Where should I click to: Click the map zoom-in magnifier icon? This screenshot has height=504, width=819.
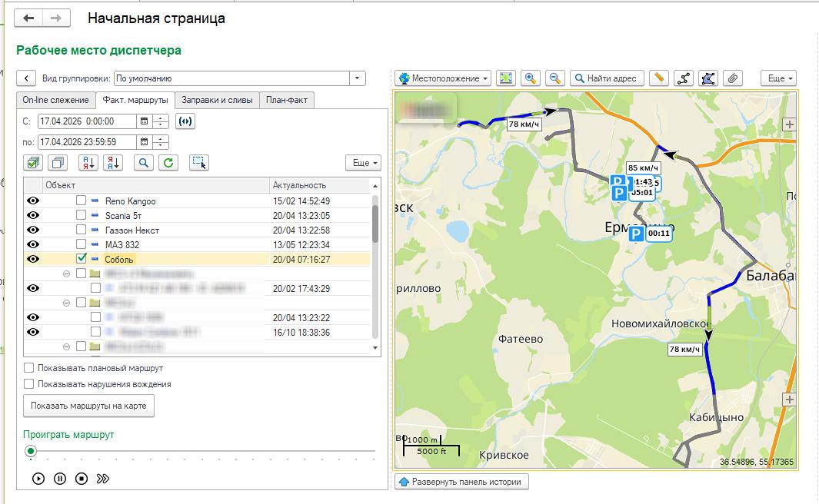point(530,78)
